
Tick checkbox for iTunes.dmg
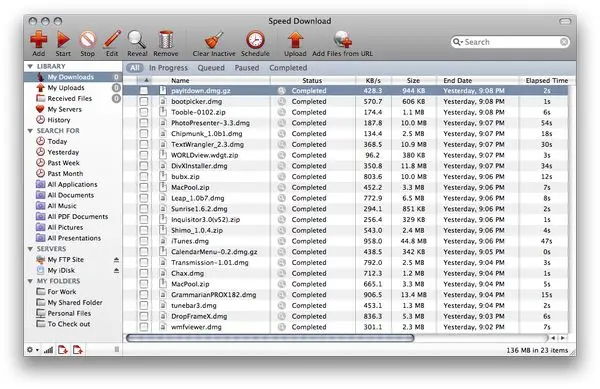pyautogui.click(x=143, y=241)
